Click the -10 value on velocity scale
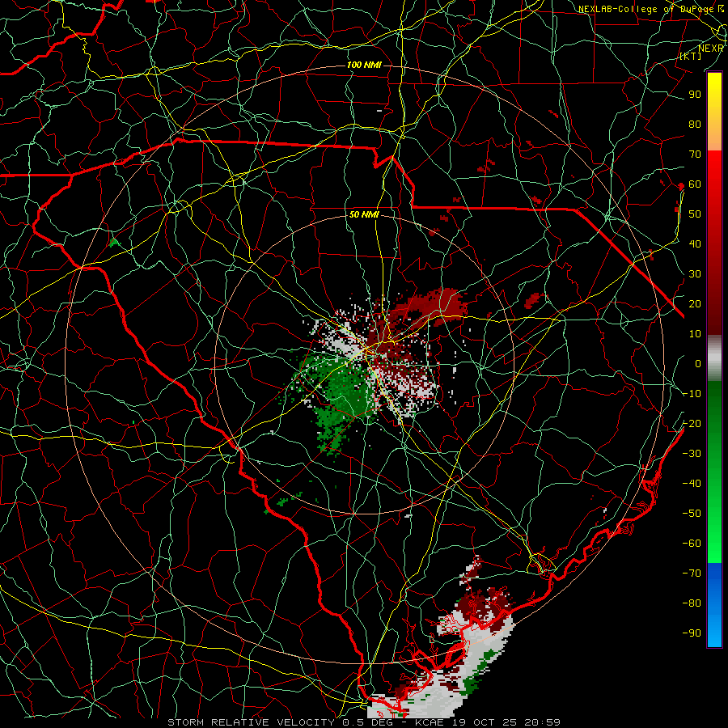This screenshot has height=728, width=728. click(x=692, y=394)
